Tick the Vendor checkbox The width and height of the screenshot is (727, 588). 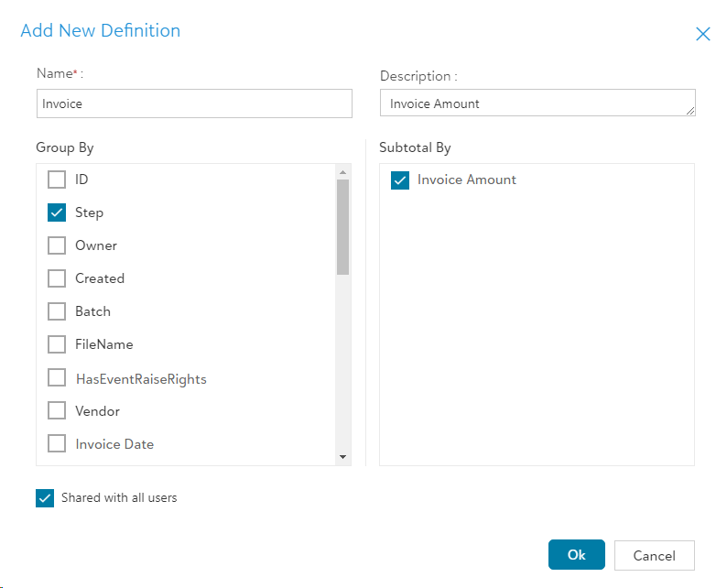57,410
